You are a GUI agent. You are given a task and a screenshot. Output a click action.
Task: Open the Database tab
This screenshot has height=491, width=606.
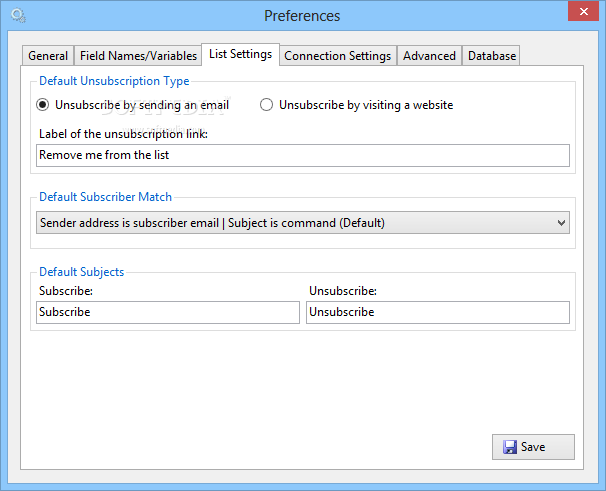tap(492, 56)
